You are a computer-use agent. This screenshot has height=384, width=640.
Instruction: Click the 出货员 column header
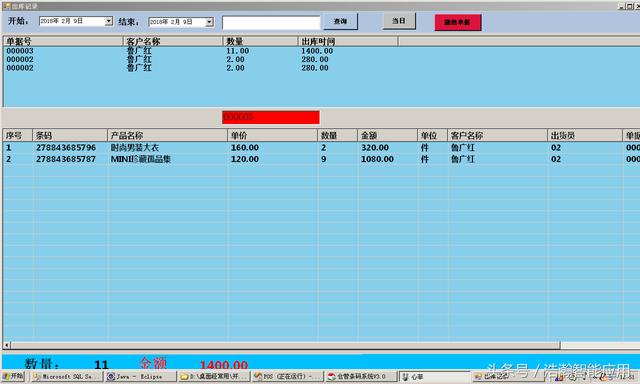coord(584,135)
